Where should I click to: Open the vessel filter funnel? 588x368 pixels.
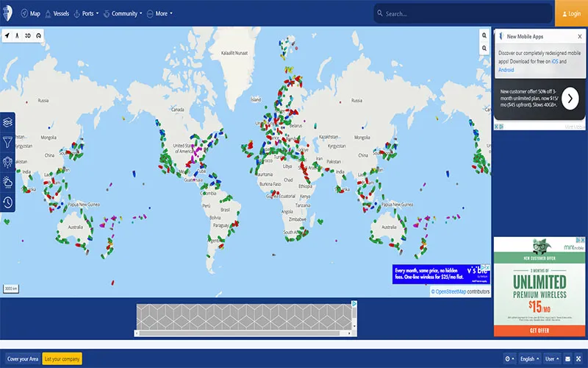click(7, 142)
